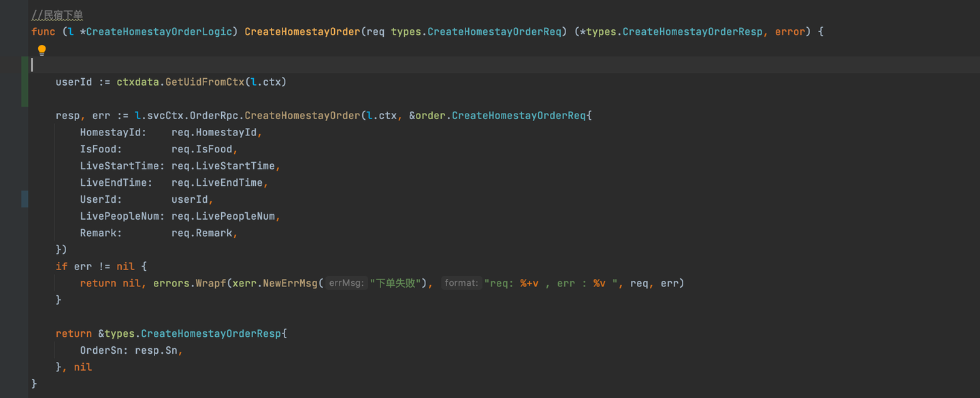Click the LivePeopleNum: field key
Viewport: 980px width, 398px height.
click(x=122, y=216)
